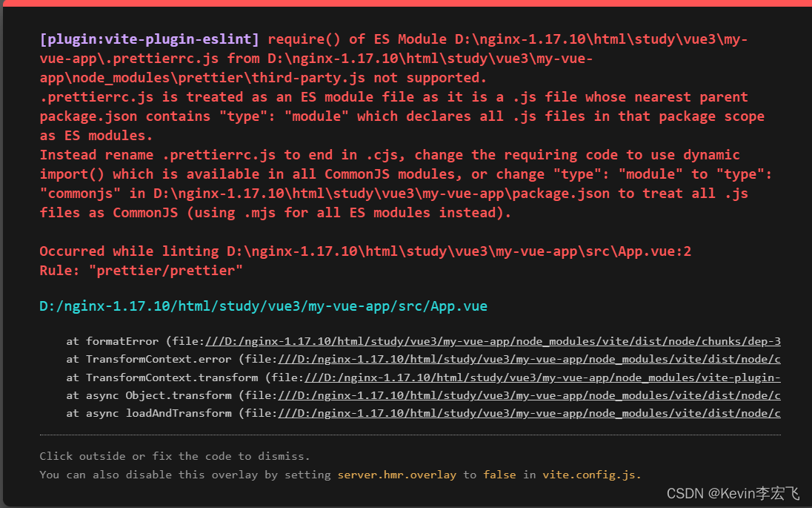Click the "Click outside or fix the code" hint

175,456
